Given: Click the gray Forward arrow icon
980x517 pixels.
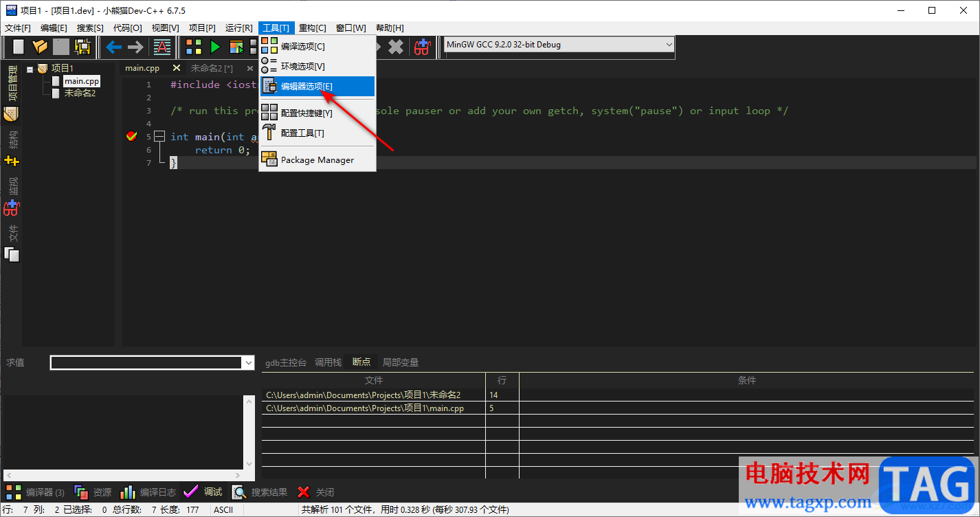Looking at the screenshot, I should point(135,47).
